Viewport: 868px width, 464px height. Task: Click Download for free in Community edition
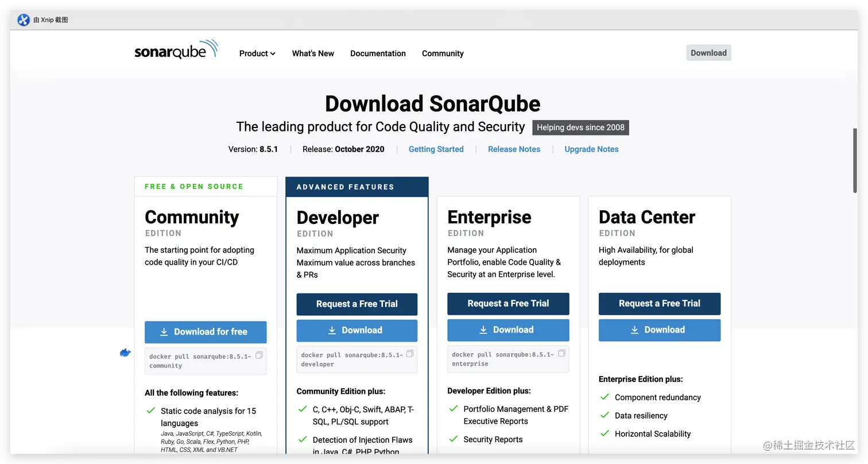coord(206,332)
